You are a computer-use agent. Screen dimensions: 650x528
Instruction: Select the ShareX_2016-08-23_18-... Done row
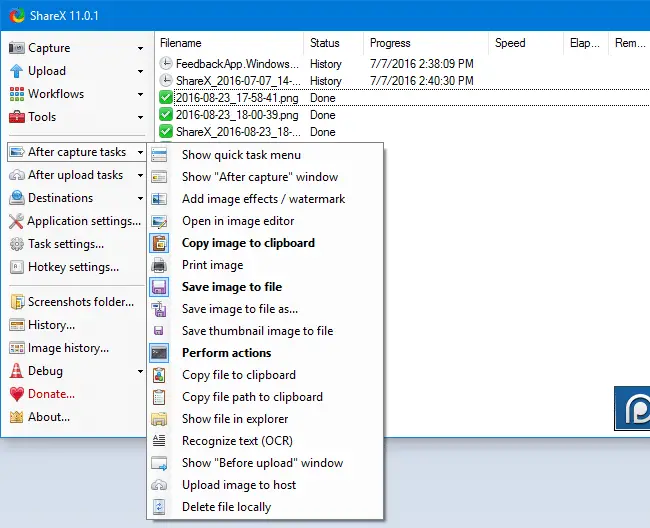402,132
